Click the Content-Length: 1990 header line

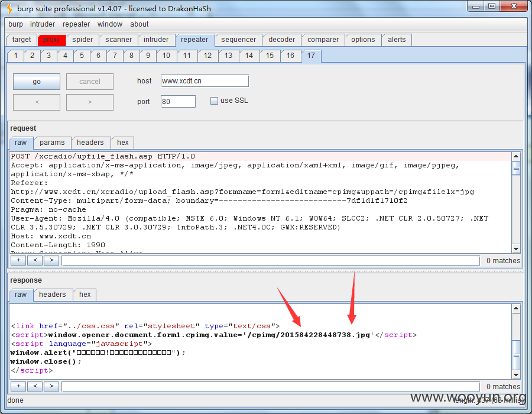coord(58,245)
